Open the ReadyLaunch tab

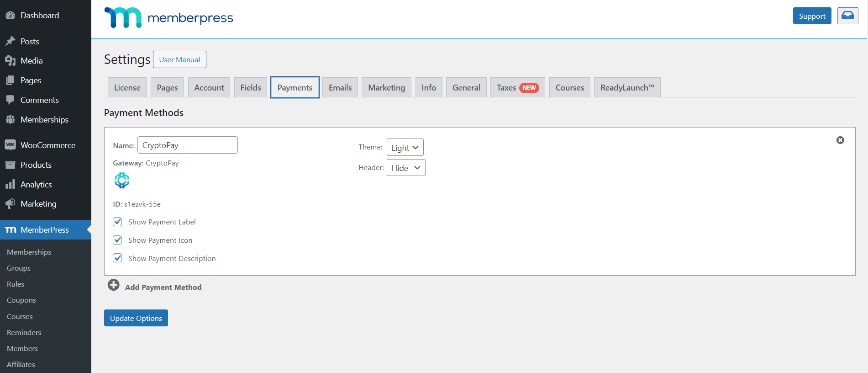pyautogui.click(x=627, y=87)
